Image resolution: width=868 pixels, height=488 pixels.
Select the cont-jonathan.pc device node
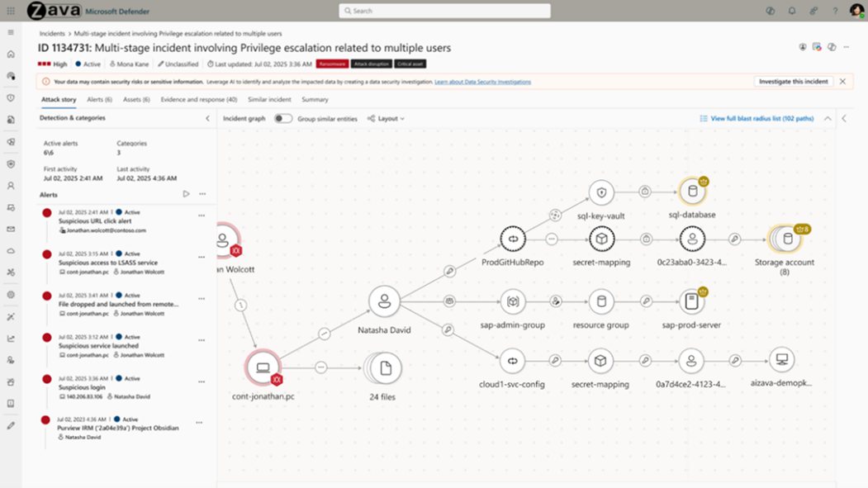(x=263, y=367)
